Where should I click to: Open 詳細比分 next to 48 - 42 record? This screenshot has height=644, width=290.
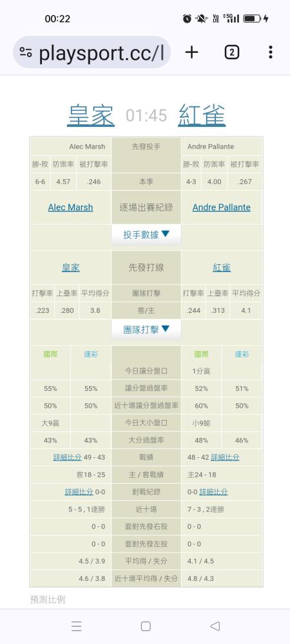[x=225, y=457]
